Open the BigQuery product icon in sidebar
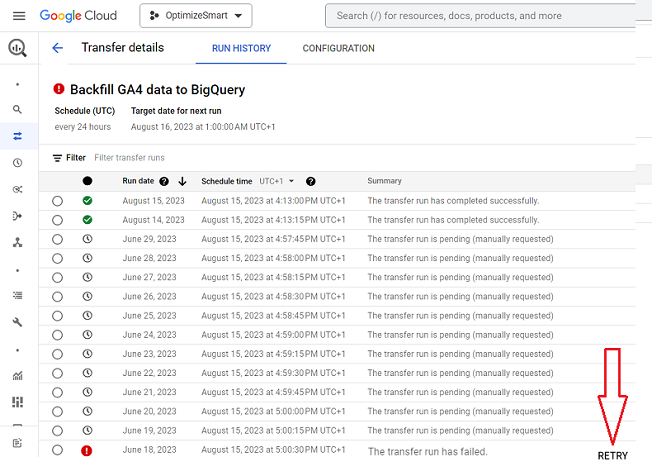 (x=17, y=48)
